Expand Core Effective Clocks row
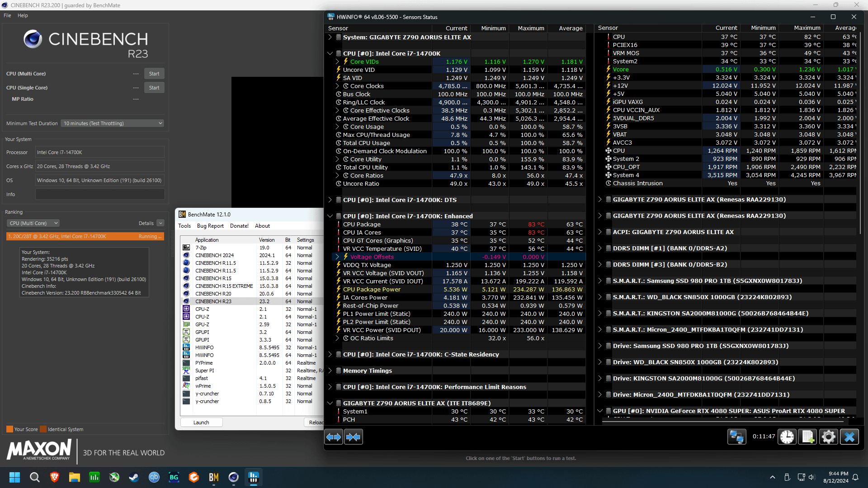The width and height of the screenshot is (868, 488). click(337, 110)
